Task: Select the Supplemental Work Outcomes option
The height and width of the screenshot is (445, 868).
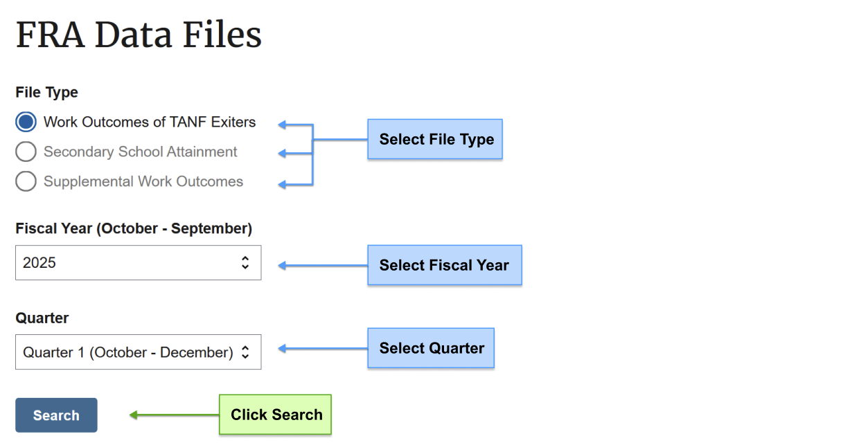Action: (26, 182)
